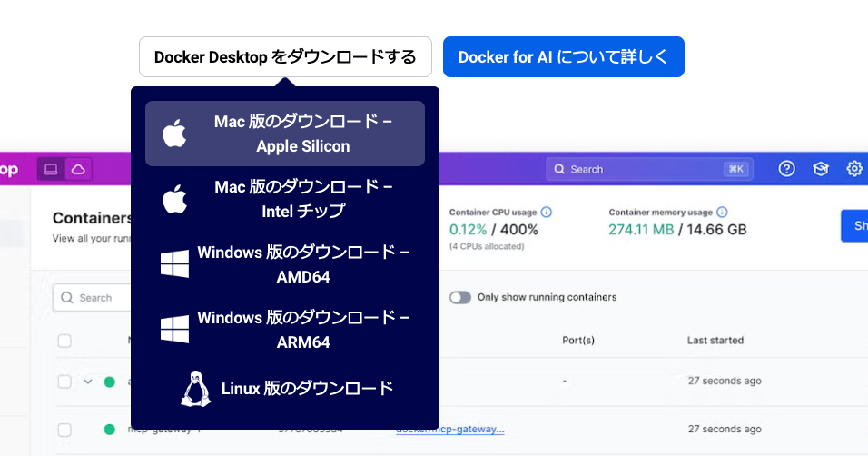The height and width of the screenshot is (456, 868).
Task: Select Mac 版のダウンロード – Apple Silicon
Action: point(285,134)
